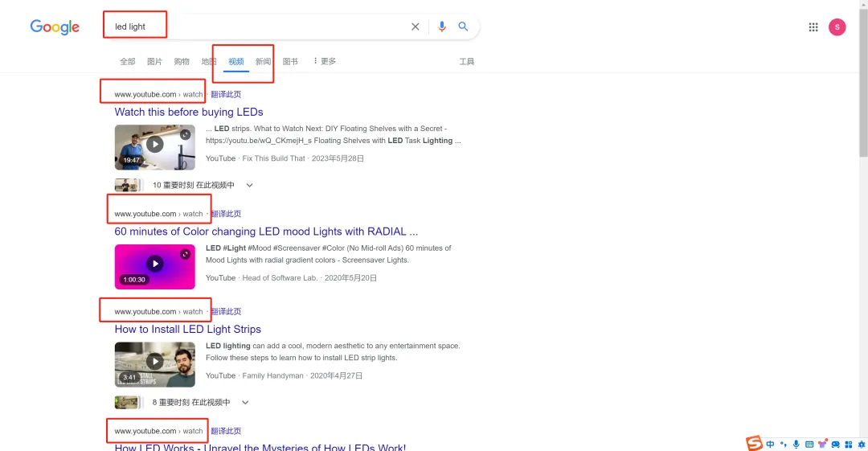The width and height of the screenshot is (868, 451).
Task: Open the '更多' more options menu
Action: pyautogui.click(x=325, y=61)
